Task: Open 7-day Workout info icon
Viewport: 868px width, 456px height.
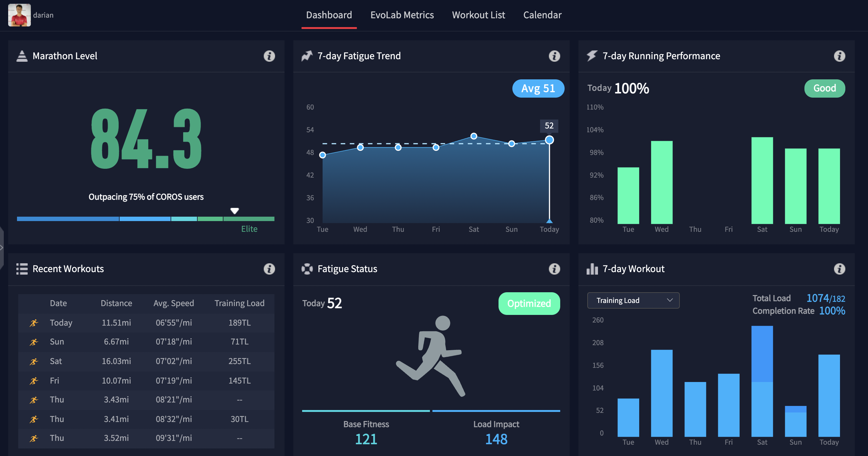Action: pos(839,269)
